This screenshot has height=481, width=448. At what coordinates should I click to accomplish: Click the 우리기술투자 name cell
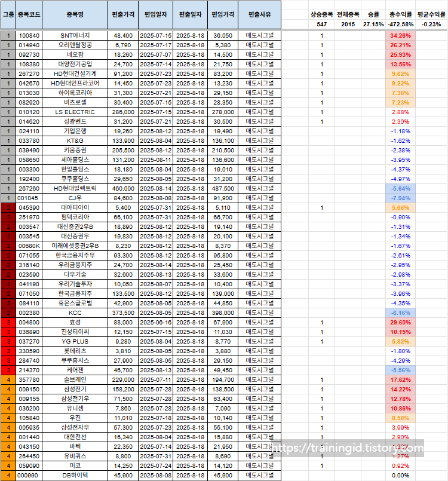[x=75, y=284]
